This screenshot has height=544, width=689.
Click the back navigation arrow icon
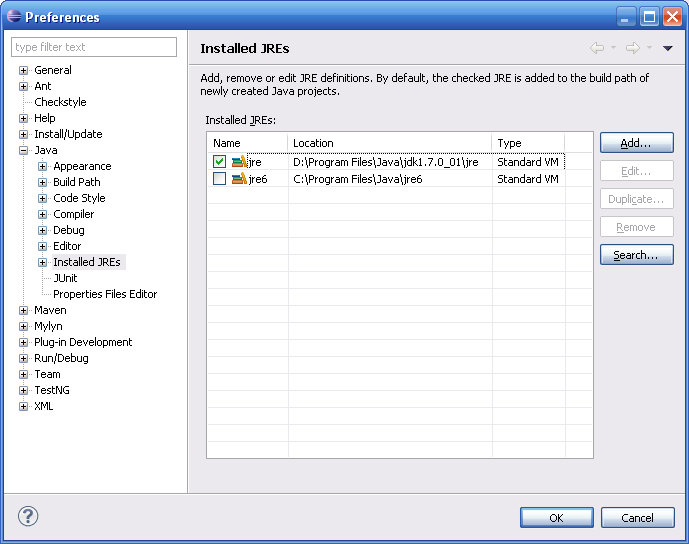pyautogui.click(x=597, y=48)
